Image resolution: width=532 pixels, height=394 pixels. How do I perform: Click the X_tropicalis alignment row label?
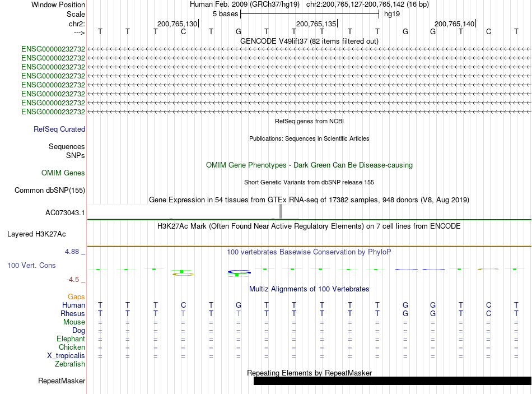point(66,356)
